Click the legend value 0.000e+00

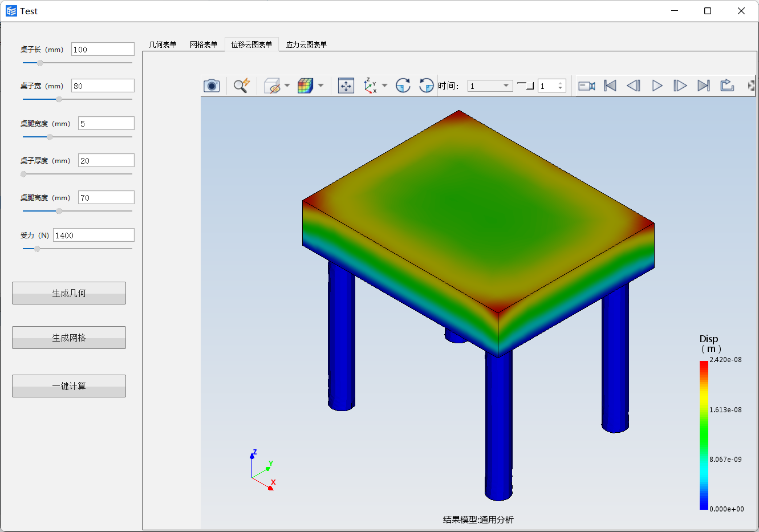(726, 509)
